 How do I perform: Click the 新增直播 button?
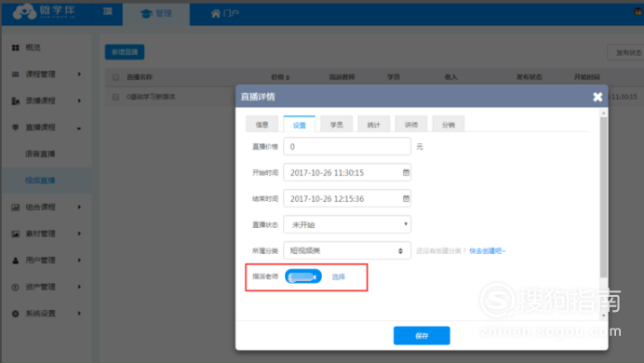click(x=125, y=52)
